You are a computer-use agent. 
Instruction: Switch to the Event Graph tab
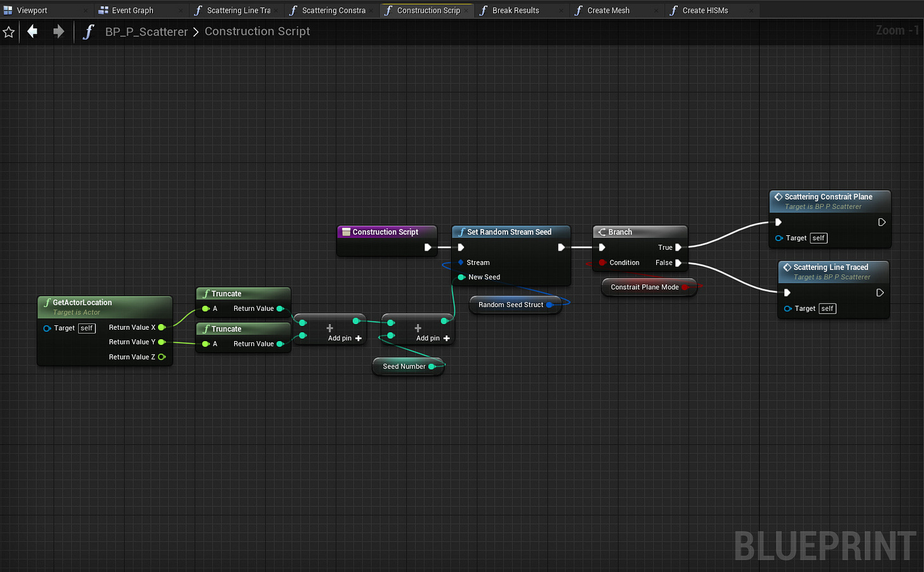pyautogui.click(x=142, y=10)
